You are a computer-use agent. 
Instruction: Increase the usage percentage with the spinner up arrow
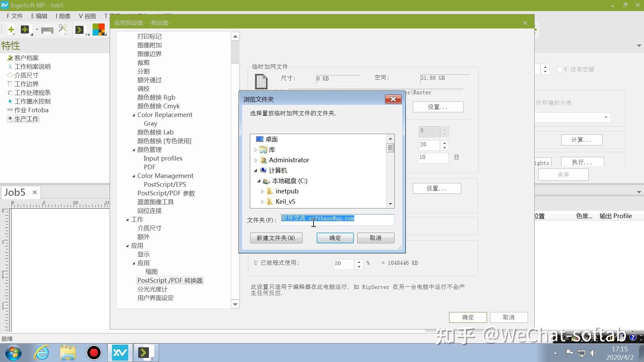point(359,261)
